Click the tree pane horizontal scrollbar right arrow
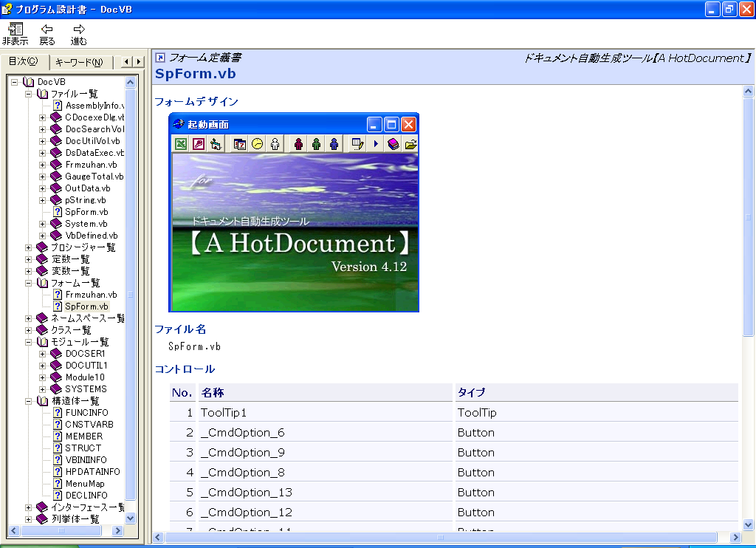The height and width of the screenshot is (548, 756). coord(117,530)
